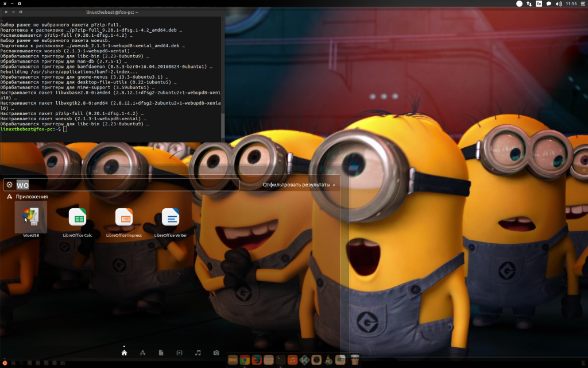Click the 11:55 clock in panel

tap(571, 3)
